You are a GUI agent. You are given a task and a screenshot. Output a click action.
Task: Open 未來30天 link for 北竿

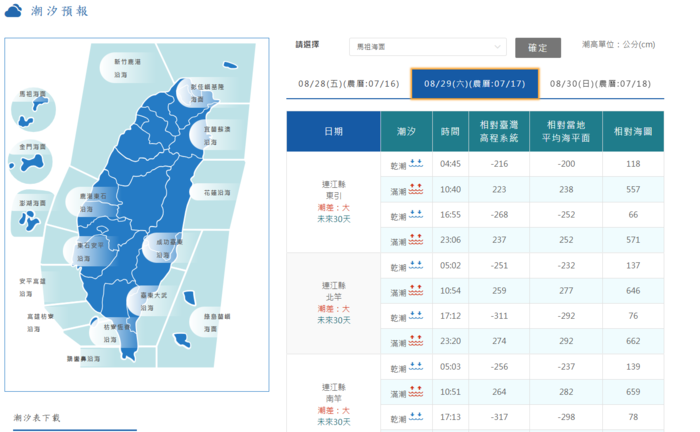tap(333, 320)
